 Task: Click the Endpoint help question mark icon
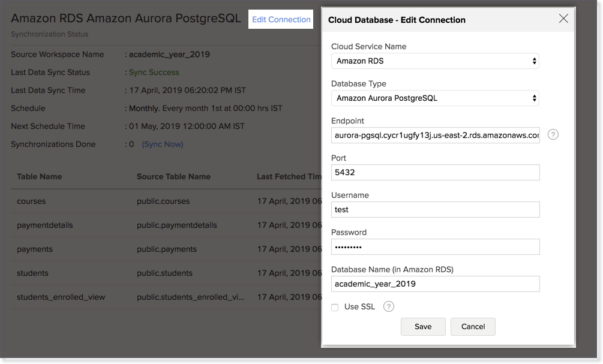553,135
